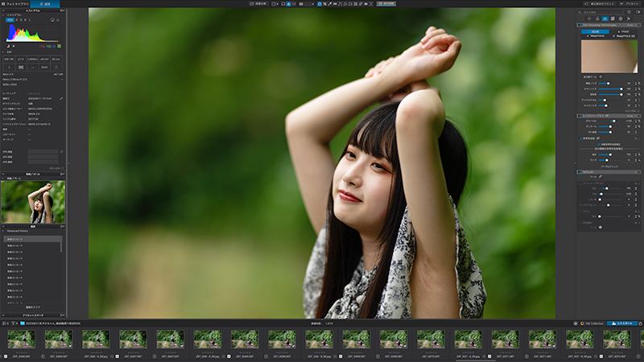Click the 補正設定のリセット reset button
This screenshot has height=362, width=644.
pos(600,4)
